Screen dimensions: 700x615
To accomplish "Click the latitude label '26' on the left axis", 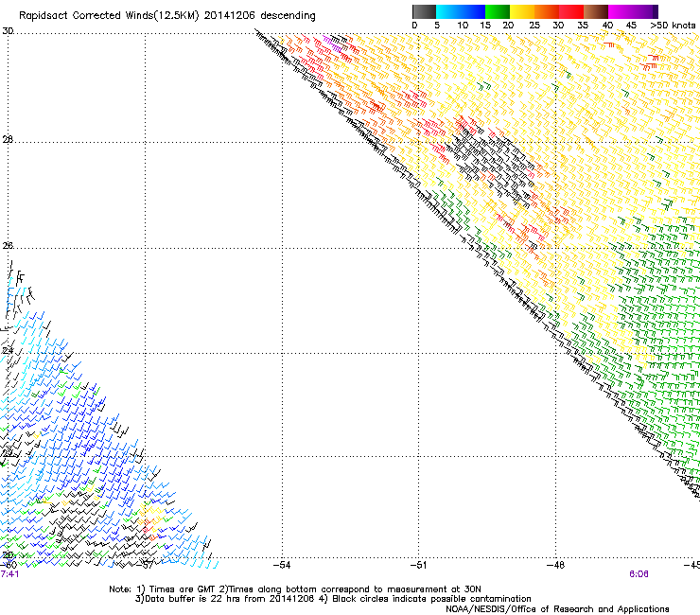I will tap(8, 246).
